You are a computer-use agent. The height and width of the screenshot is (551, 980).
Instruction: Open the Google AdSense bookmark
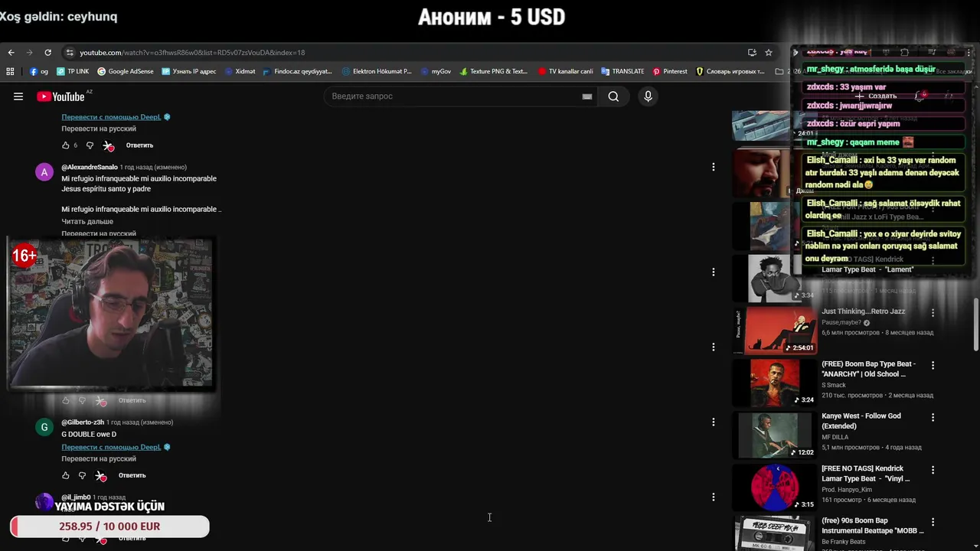coord(125,71)
